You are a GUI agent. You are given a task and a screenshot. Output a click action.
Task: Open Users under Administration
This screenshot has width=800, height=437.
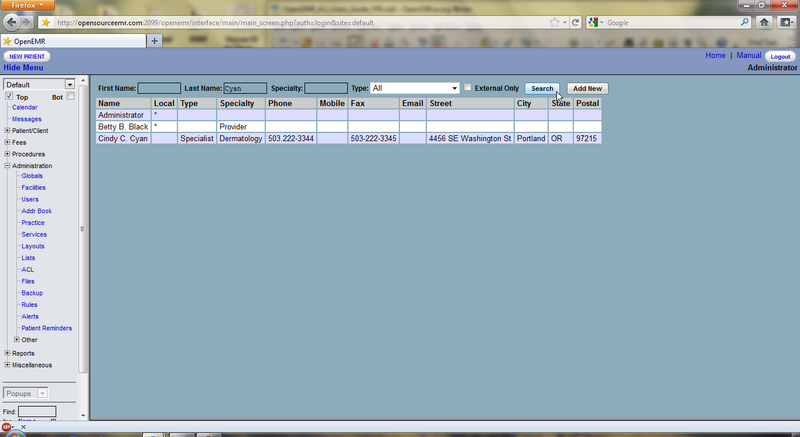pos(30,199)
